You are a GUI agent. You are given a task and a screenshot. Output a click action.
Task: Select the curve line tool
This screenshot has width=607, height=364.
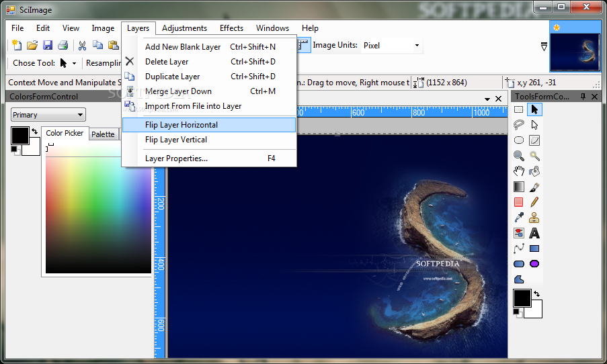point(519,248)
